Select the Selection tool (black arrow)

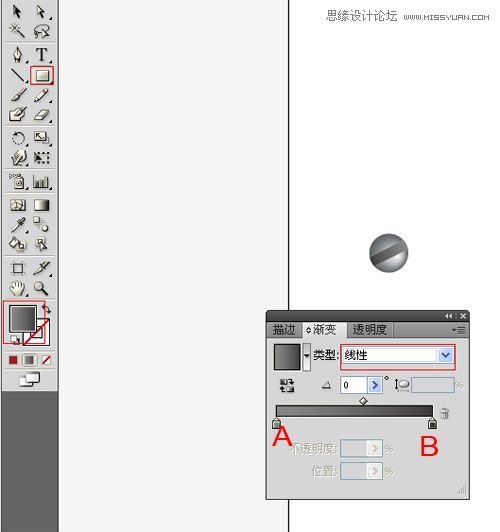[x=17, y=12]
